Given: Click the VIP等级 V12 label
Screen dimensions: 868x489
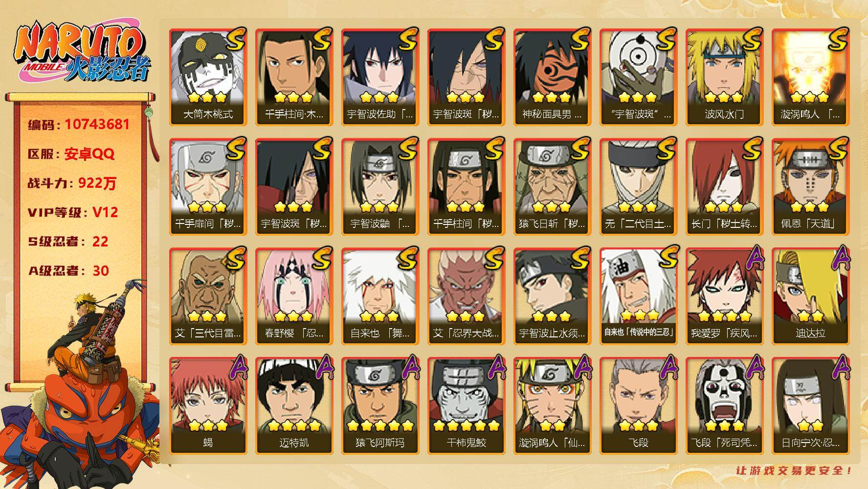Looking at the screenshot, I should coord(73,212).
